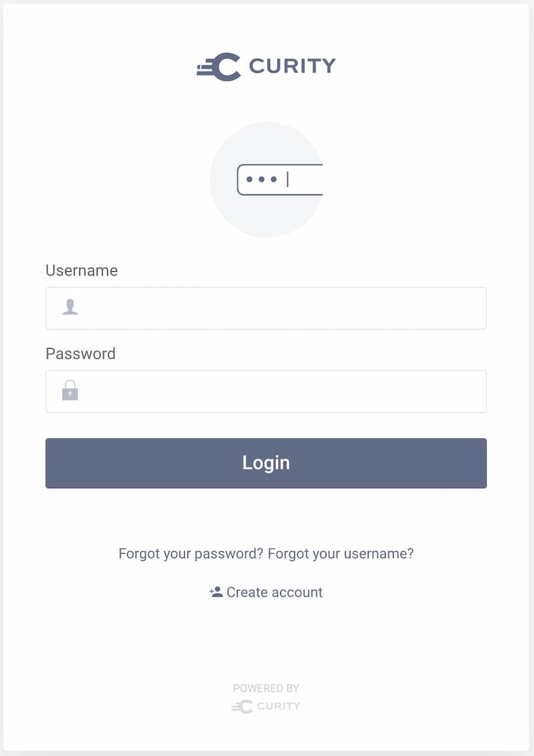The width and height of the screenshot is (534, 756).
Task: Click the Curity logo at the top
Action: coord(266,65)
